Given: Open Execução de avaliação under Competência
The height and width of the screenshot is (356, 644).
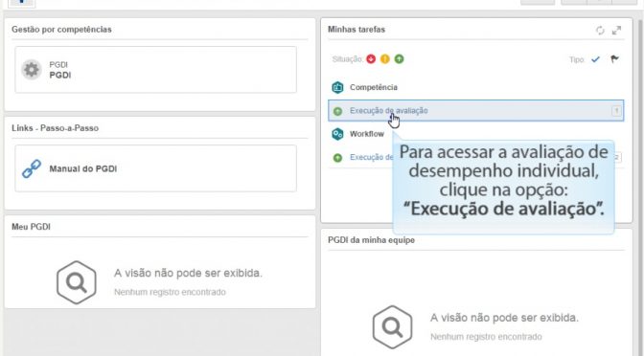Looking at the screenshot, I should (x=476, y=111).
